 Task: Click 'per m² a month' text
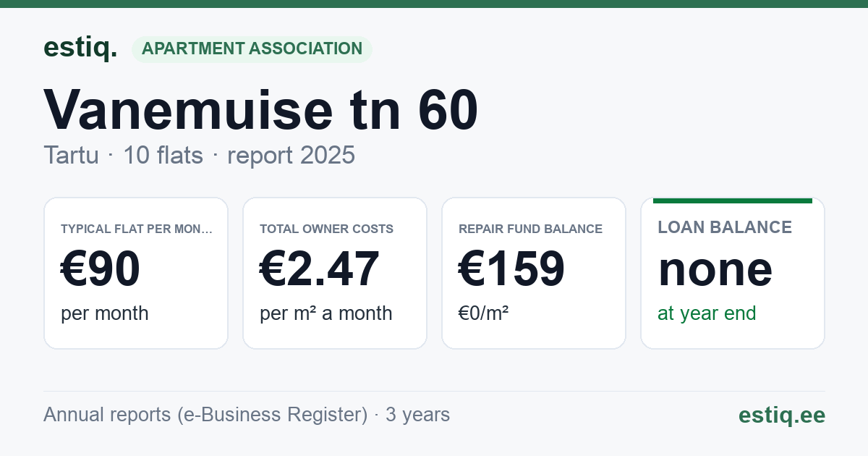326,313
